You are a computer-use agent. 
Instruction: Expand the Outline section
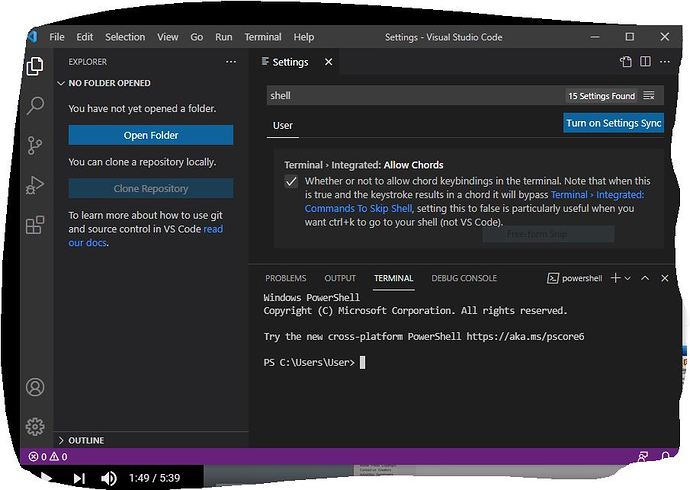coord(61,440)
